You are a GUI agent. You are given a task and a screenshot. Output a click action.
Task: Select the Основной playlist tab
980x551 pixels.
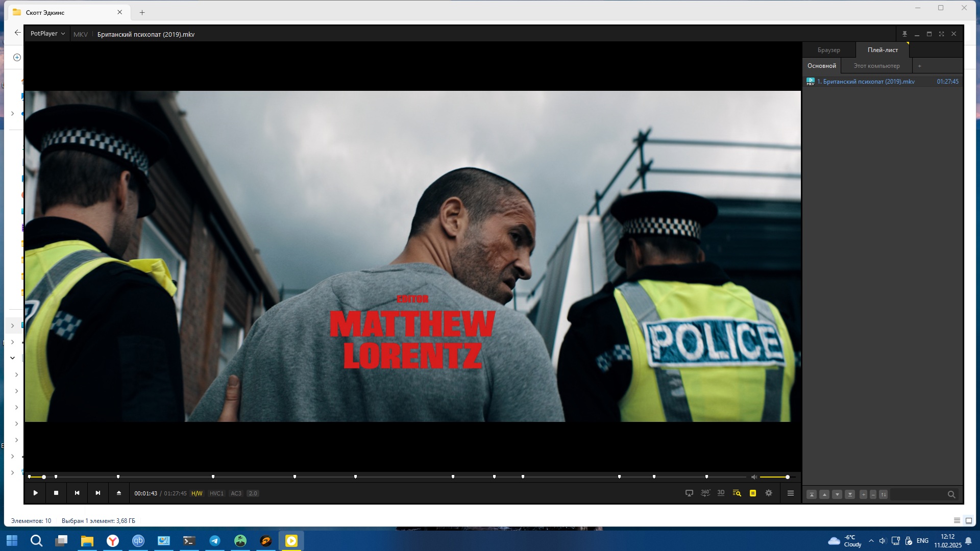click(x=822, y=66)
